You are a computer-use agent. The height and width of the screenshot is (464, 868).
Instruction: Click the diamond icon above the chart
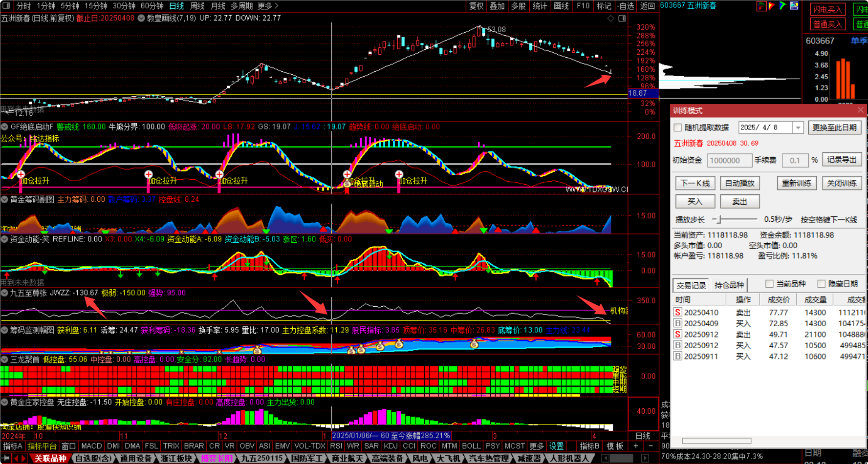(x=610, y=18)
